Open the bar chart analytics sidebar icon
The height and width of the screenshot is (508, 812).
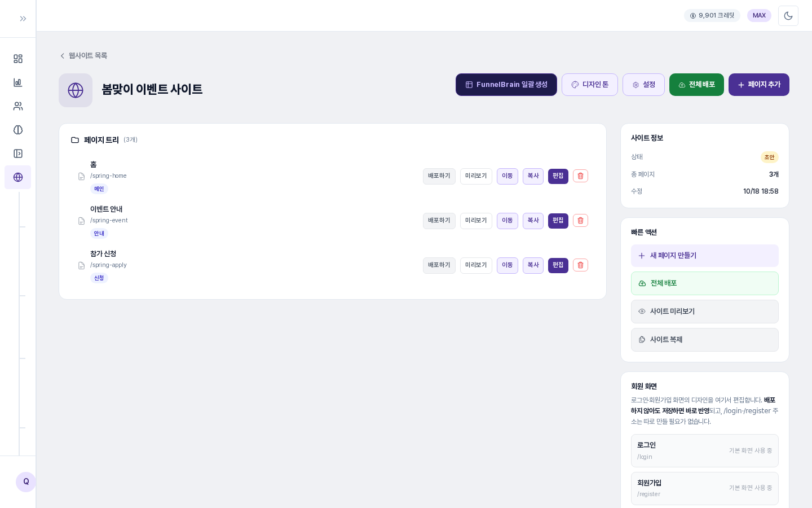coord(18,82)
